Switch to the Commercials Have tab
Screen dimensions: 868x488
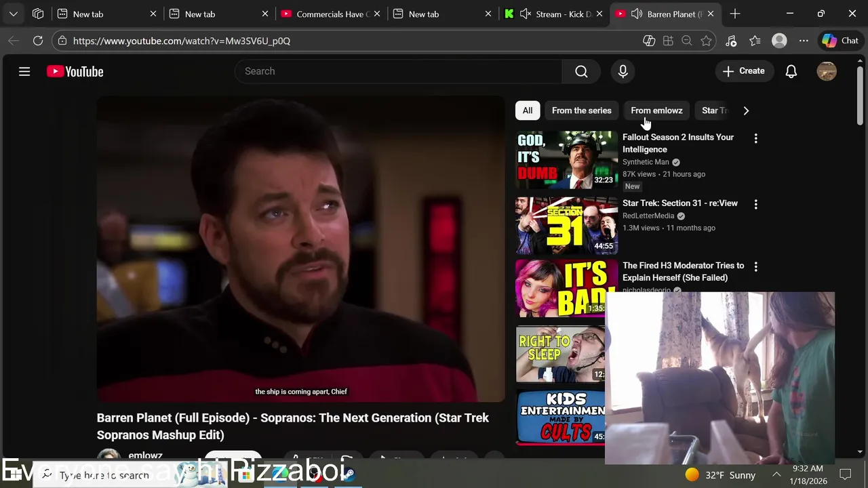(331, 14)
